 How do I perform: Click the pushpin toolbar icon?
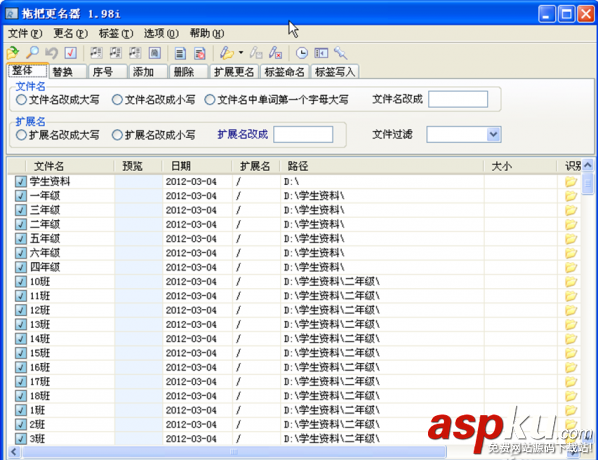[340, 53]
